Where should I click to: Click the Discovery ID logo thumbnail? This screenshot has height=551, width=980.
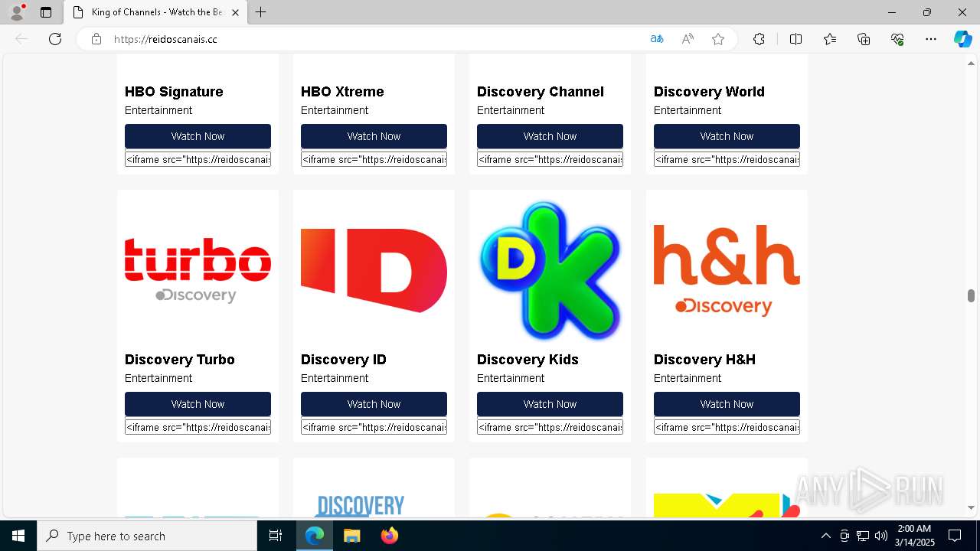coord(374,270)
